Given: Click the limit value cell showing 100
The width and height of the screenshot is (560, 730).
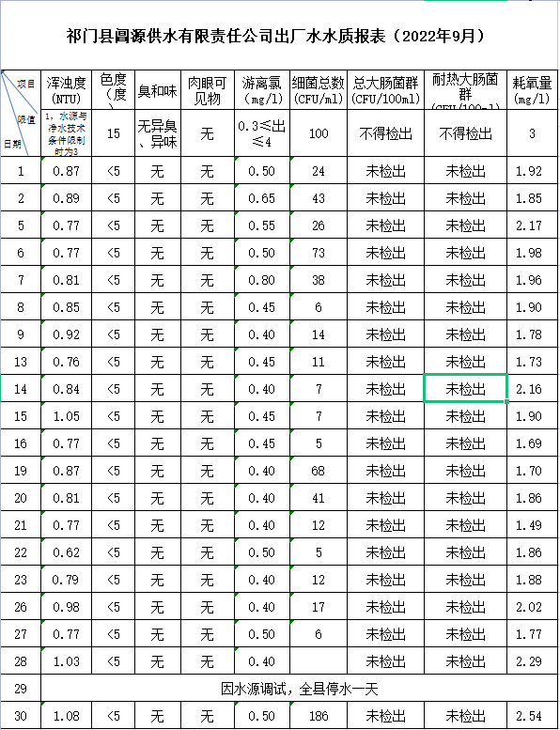Looking at the screenshot, I should coord(319,133).
